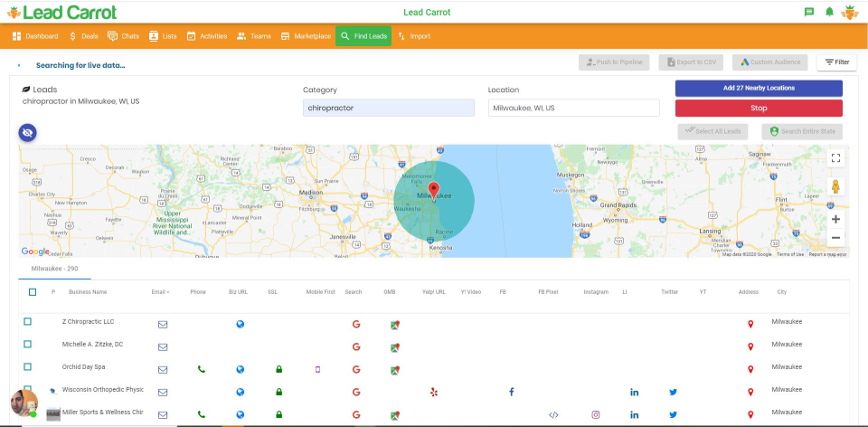The height and width of the screenshot is (427, 868).
Task: Click Select All Leads button
Action: (x=713, y=132)
